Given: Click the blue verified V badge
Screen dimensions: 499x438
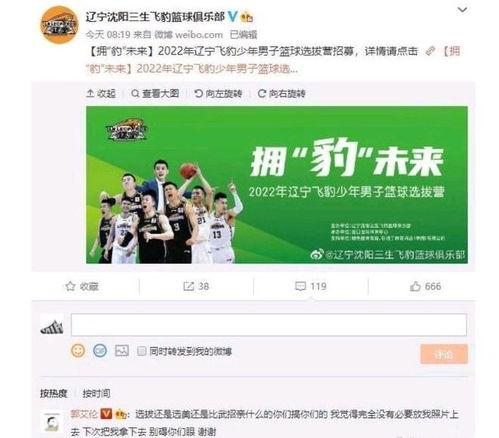Looking at the screenshot, I should [x=233, y=16].
